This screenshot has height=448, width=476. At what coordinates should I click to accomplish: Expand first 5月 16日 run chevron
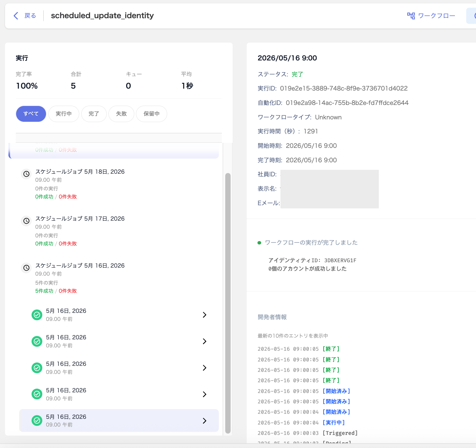[x=204, y=315]
